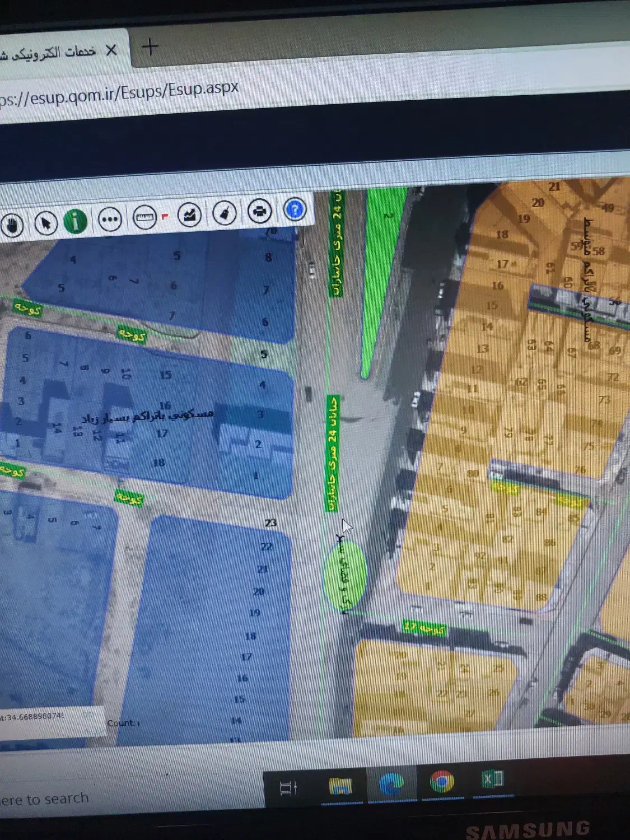This screenshot has height=840, width=630.
Task: Close the خدمات الکترونیکی browser tab
Action: (111, 50)
